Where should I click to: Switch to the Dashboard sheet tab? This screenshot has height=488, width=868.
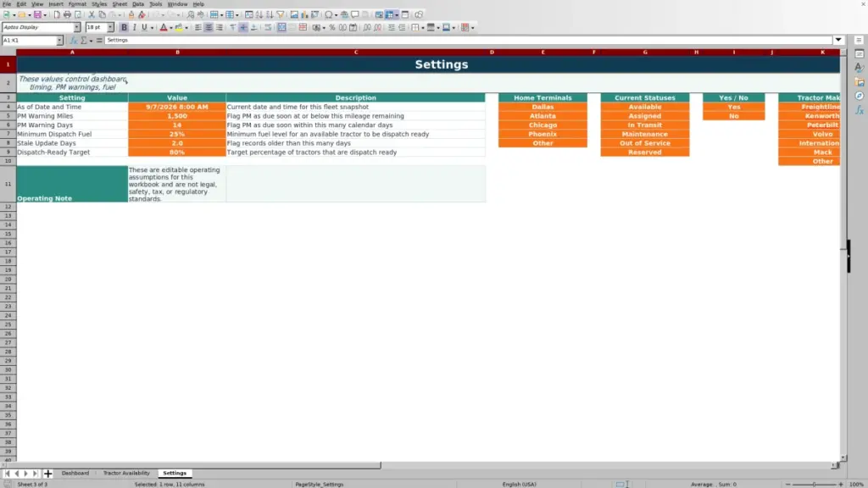click(x=75, y=473)
